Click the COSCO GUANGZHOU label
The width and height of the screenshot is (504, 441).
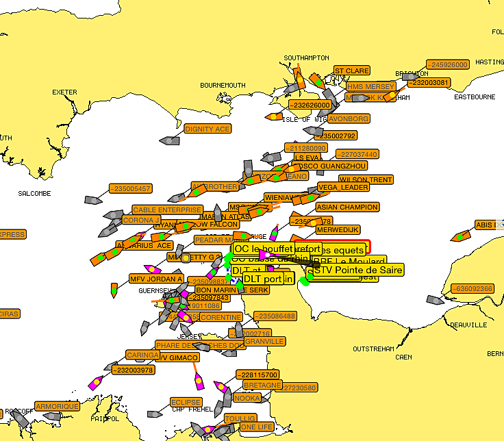[331, 166]
